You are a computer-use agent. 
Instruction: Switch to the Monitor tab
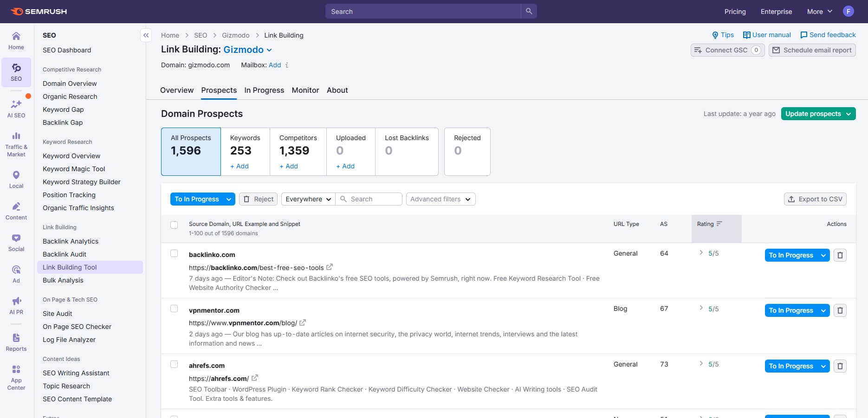coord(305,90)
